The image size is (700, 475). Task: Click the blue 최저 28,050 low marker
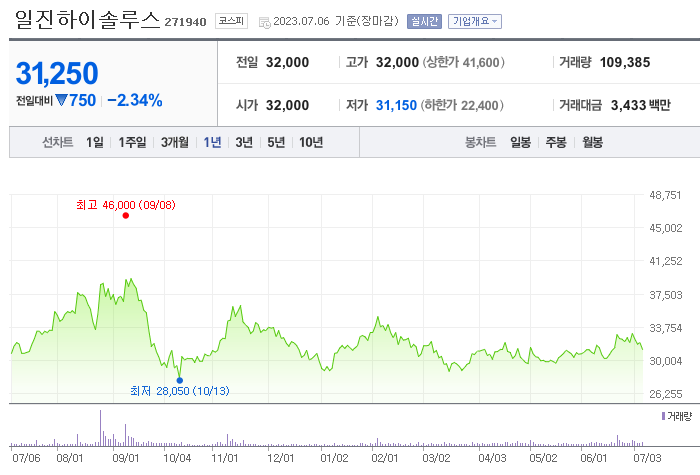pyautogui.click(x=179, y=380)
